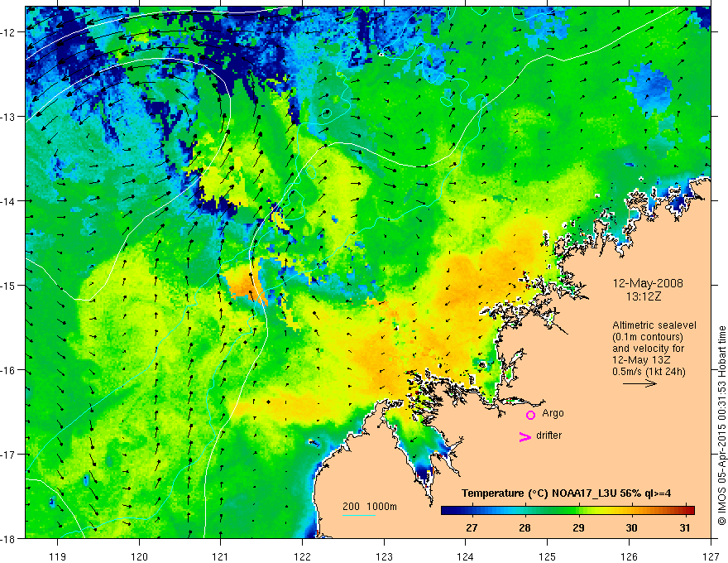Click the color bar label '30'
Screen dimensions: 728x563
click(x=631, y=527)
